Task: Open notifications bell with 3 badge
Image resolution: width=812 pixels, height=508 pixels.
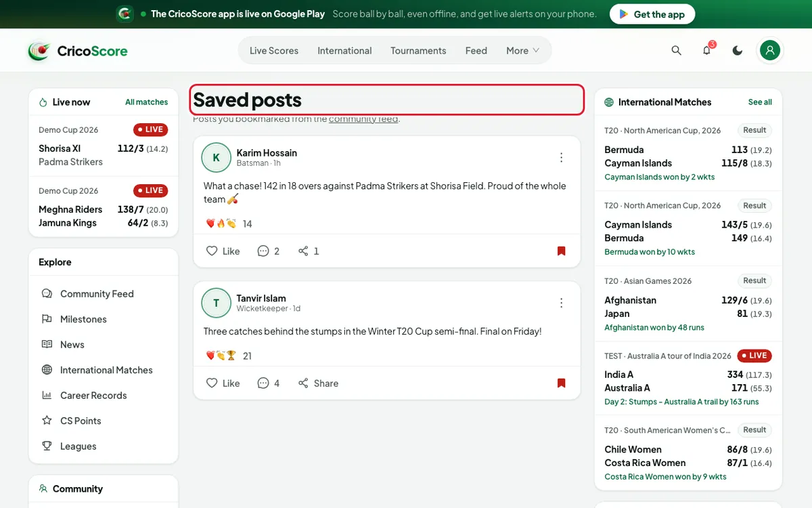Action: pyautogui.click(x=707, y=51)
